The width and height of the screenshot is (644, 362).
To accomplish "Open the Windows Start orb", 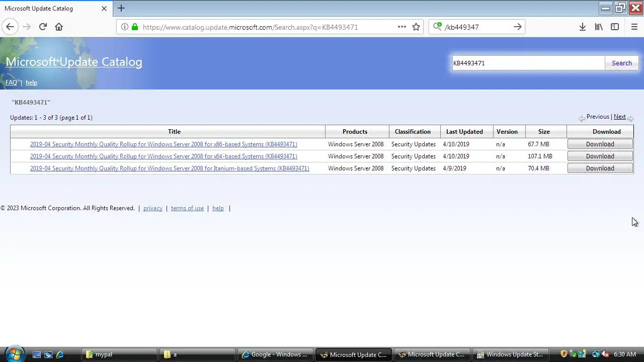I will 14,354.
